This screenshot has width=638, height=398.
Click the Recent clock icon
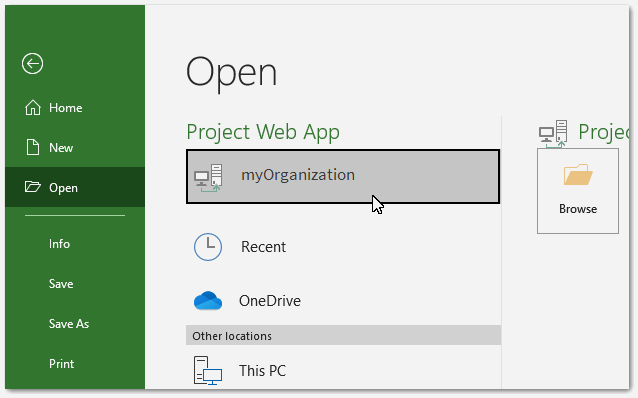point(208,247)
